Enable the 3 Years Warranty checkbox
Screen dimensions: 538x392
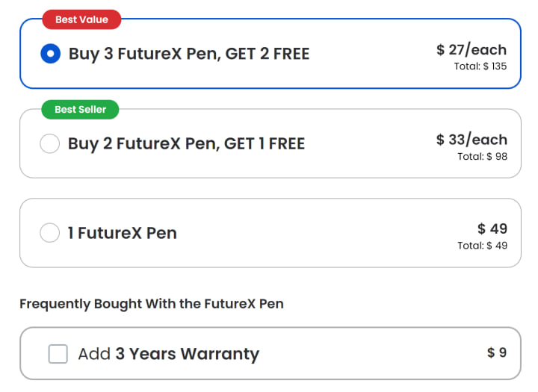[58, 354]
